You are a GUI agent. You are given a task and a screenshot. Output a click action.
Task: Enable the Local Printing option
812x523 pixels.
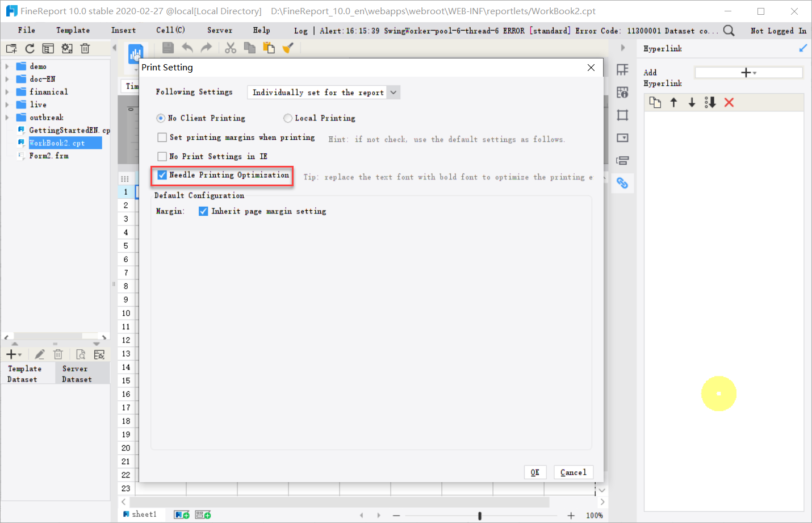(x=288, y=118)
